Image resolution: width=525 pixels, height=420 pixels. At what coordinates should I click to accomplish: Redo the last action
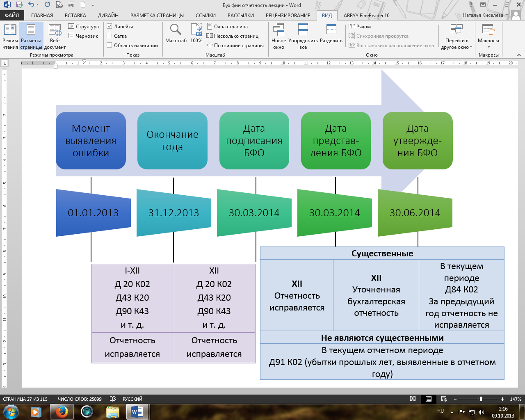[x=47, y=5]
